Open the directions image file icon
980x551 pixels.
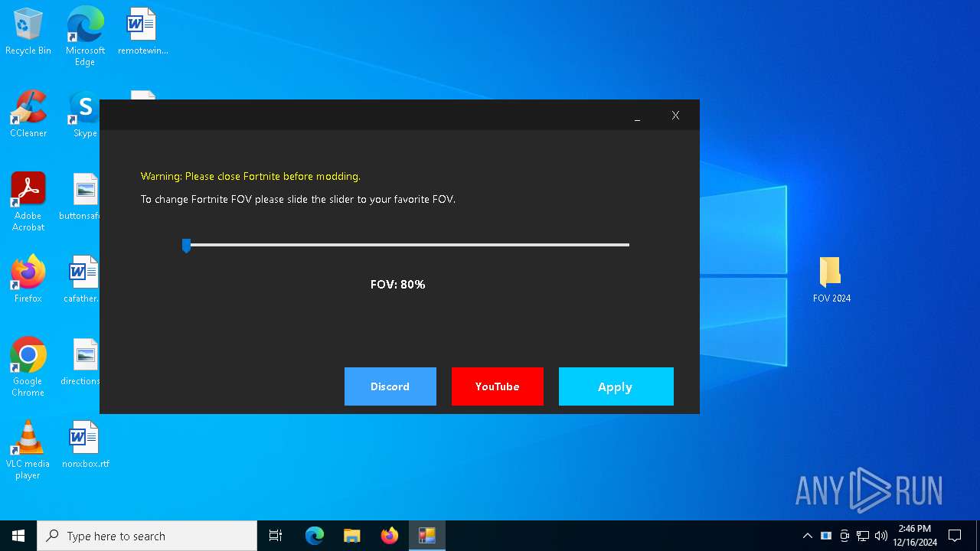pyautogui.click(x=82, y=363)
